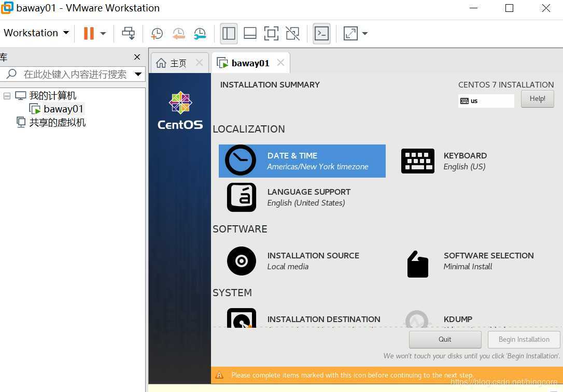The width and height of the screenshot is (563, 392).
Task: Expand the power options dropdown arrow
Action: pyautogui.click(x=103, y=34)
